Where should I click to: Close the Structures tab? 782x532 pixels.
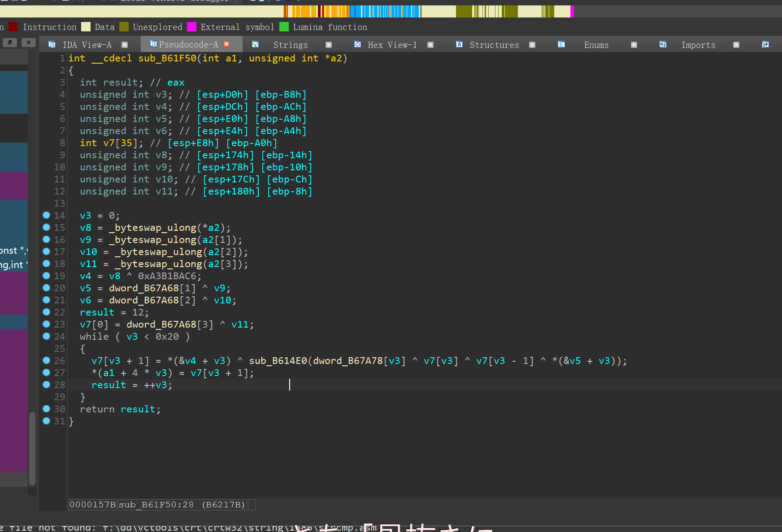(532, 45)
